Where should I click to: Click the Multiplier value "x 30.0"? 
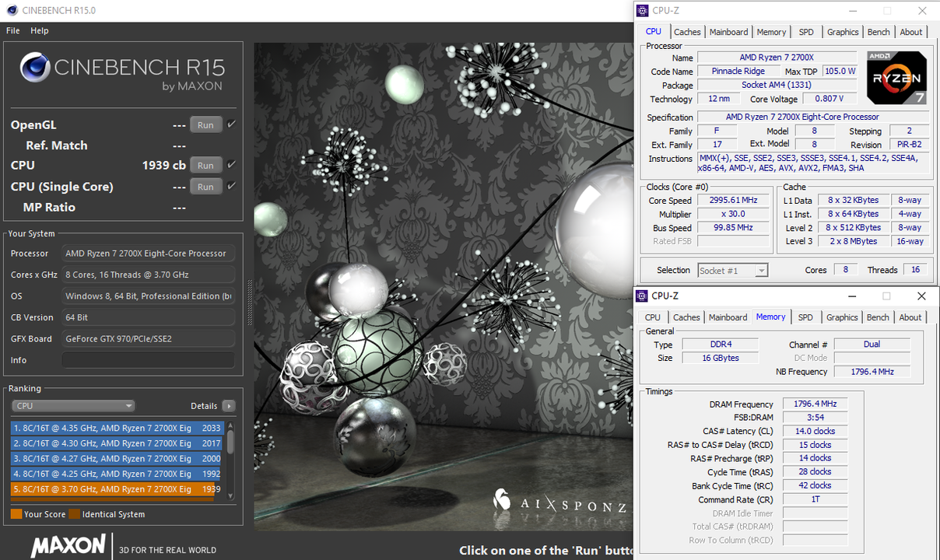pyautogui.click(x=734, y=215)
